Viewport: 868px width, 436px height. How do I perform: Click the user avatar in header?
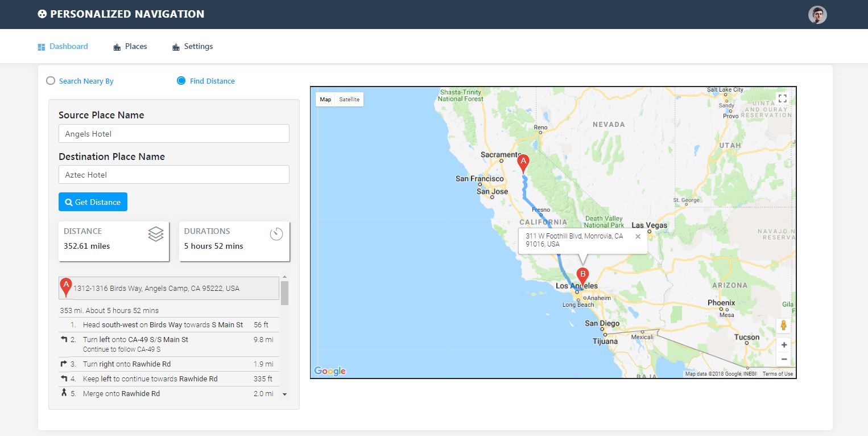point(817,15)
